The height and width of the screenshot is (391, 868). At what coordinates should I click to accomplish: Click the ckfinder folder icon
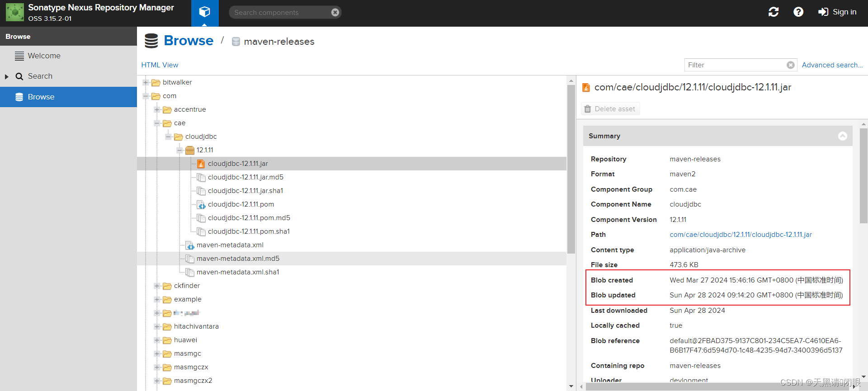click(x=167, y=286)
